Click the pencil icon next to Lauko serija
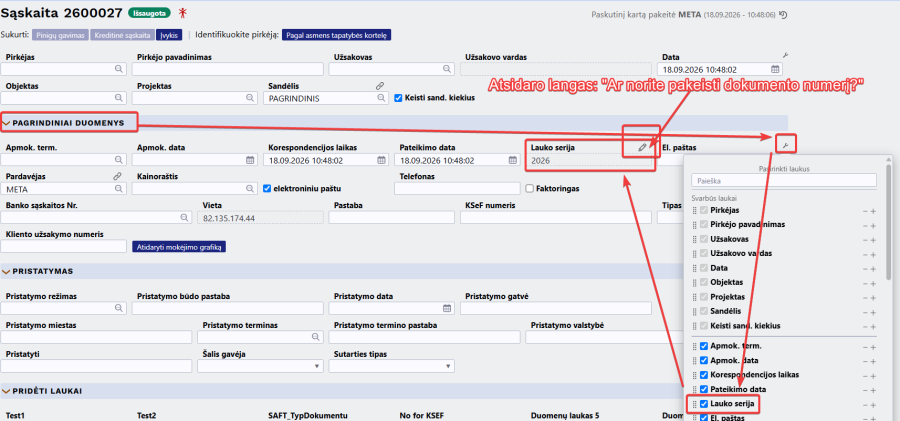Image resolution: width=900 pixels, height=421 pixels. pyautogui.click(x=642, y=148)
